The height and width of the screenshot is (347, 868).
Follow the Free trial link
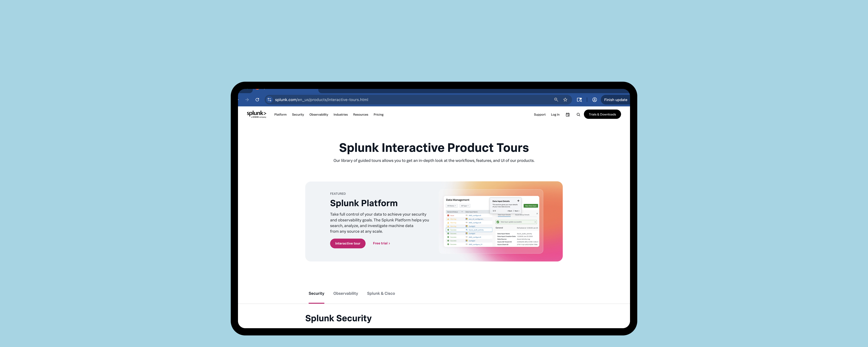(381, 243)
